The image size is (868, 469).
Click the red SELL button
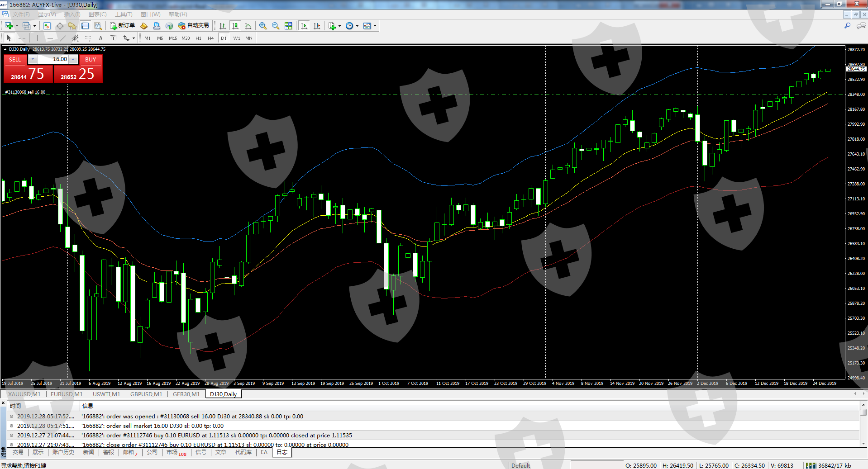(x=15, y=59)
